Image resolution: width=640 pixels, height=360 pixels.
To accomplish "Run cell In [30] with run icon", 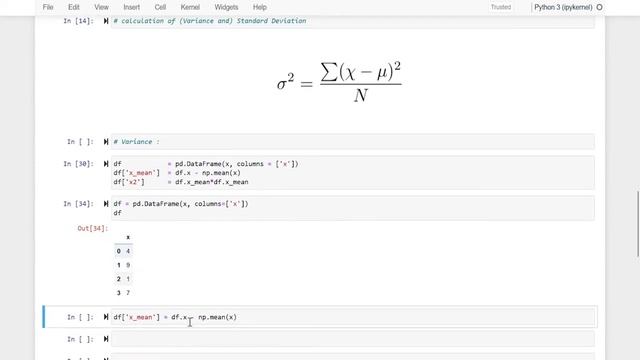I will 106,164.
